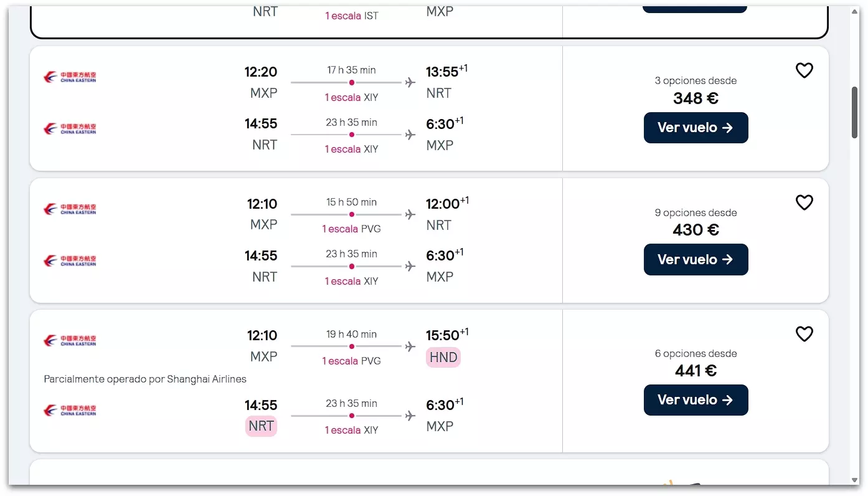
Task: Click the highlighted HND airport badge
Action: (x=443, y=358)
